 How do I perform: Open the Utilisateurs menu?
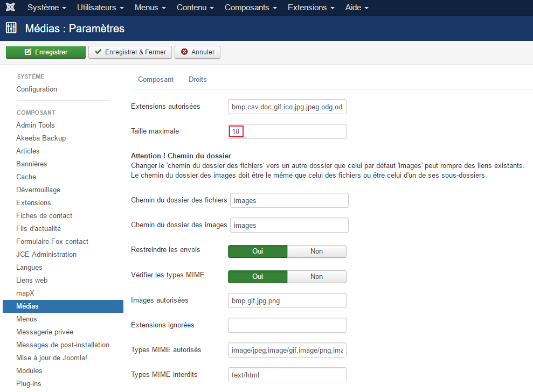[100, 8]
